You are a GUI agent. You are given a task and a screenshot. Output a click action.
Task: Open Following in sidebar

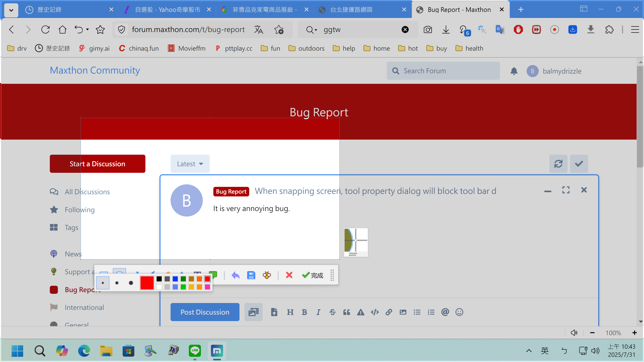click(x=72, y=210)
